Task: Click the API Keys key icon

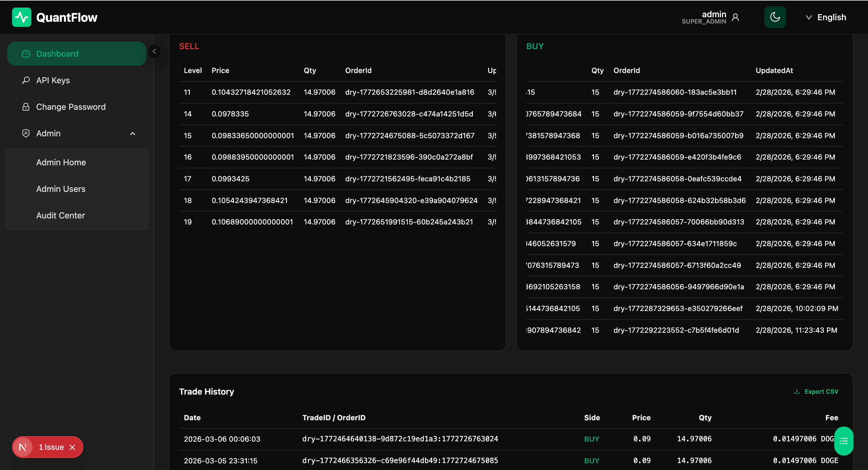Action: [26, 80]
